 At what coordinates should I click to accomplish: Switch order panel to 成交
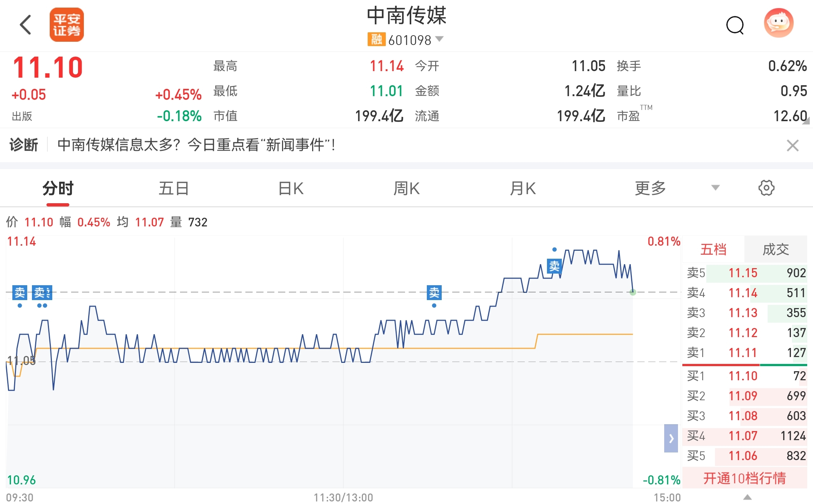pos(776,250)
